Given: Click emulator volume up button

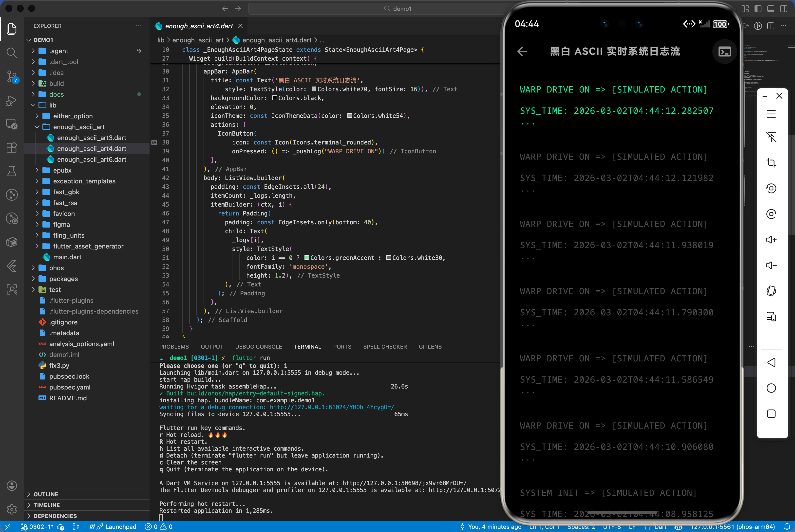Looking at the screenshot, I should tap(771, 240).
